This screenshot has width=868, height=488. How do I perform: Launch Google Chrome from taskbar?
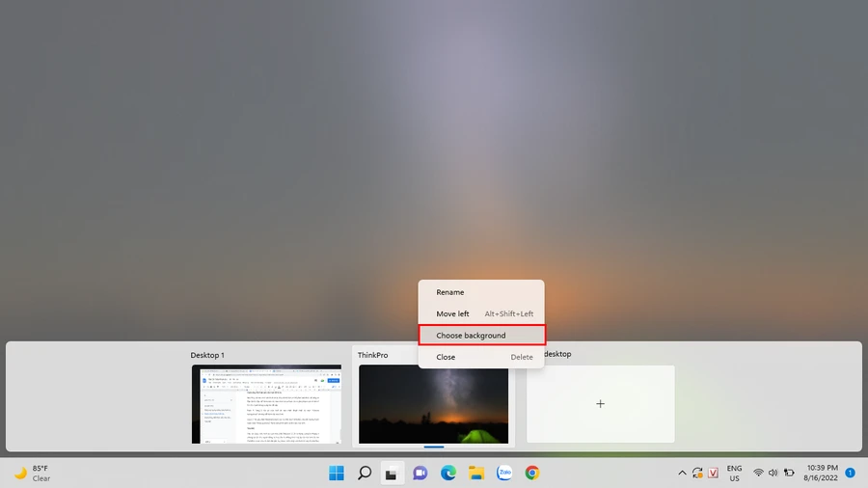532,474
